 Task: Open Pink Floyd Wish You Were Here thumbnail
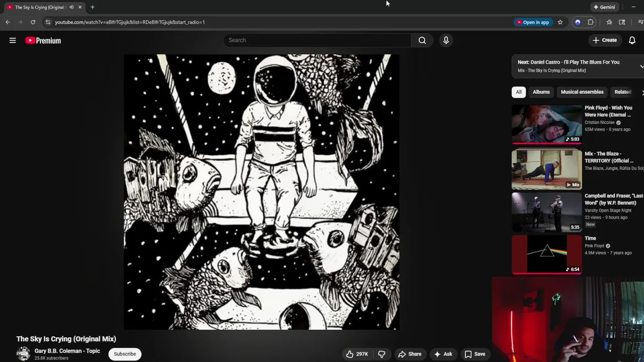click(x=547, y=124)
